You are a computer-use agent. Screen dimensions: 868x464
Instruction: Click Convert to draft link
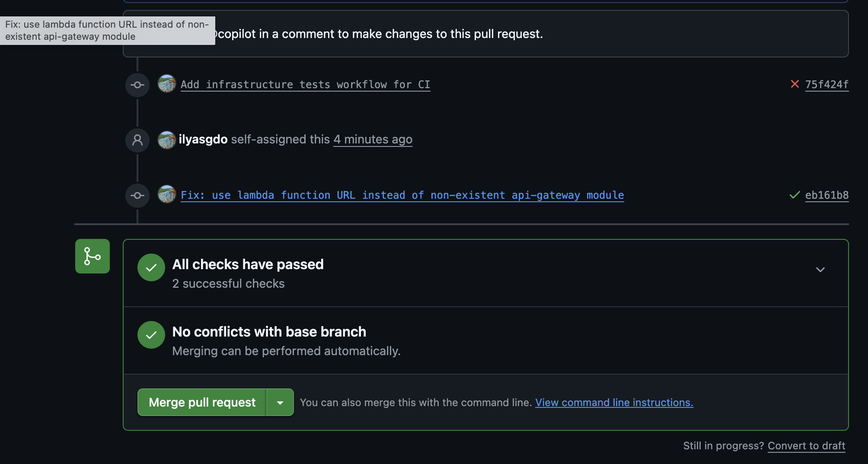[806, 446]
